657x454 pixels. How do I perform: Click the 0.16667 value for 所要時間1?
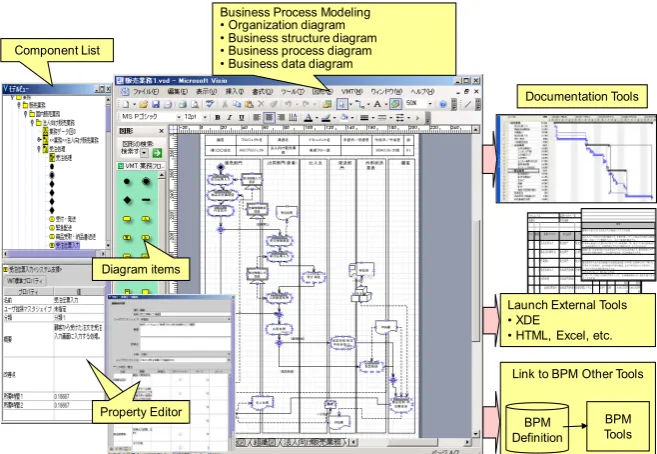62,396
